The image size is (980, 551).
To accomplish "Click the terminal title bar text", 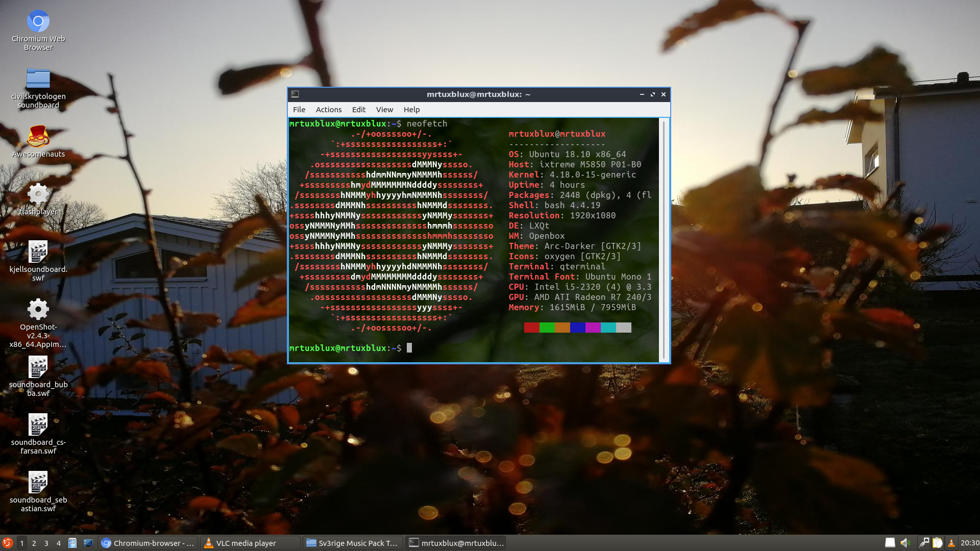I will pyautogui.click(x=479, y=94).
